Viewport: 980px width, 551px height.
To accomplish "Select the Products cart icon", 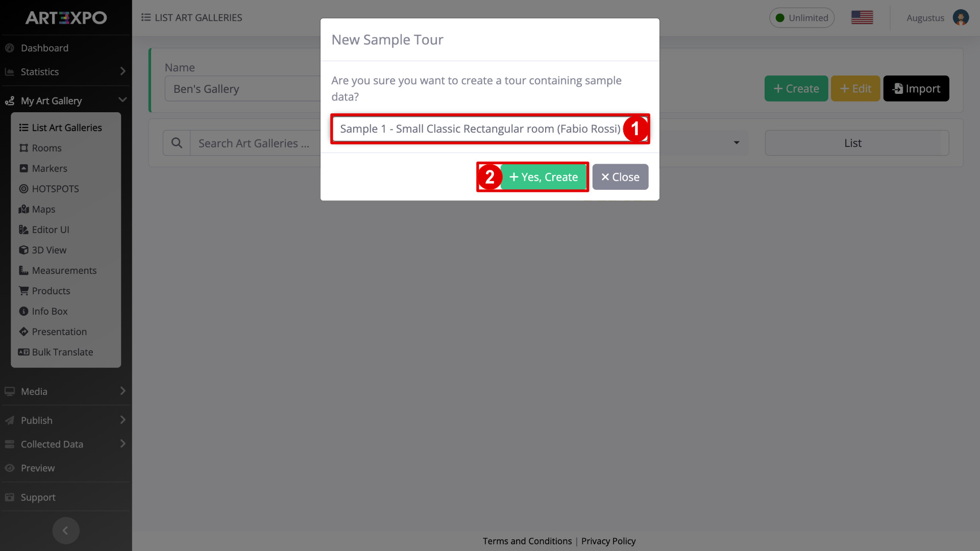I will coord(23,291).
